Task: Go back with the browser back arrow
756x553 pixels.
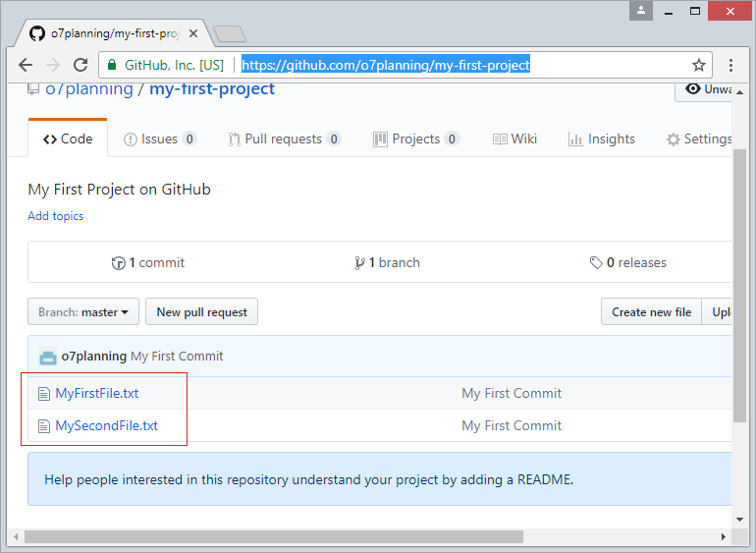Action: (26, 65)
